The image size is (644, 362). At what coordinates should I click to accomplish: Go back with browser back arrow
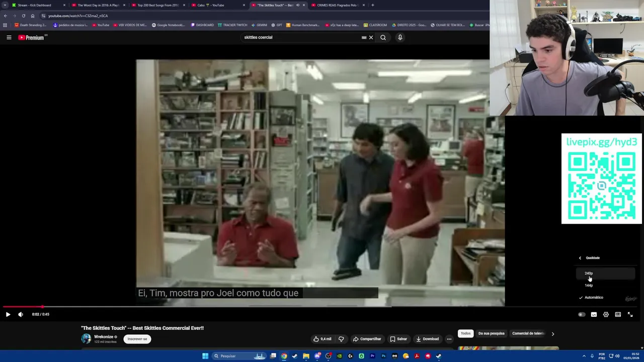coord(6,16)
